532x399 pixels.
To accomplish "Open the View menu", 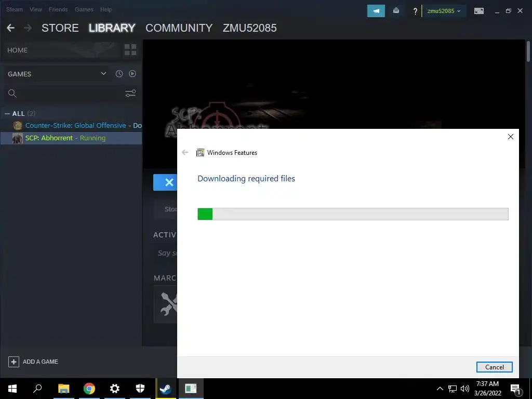I will pyautogui.click(x=36, y=9).
